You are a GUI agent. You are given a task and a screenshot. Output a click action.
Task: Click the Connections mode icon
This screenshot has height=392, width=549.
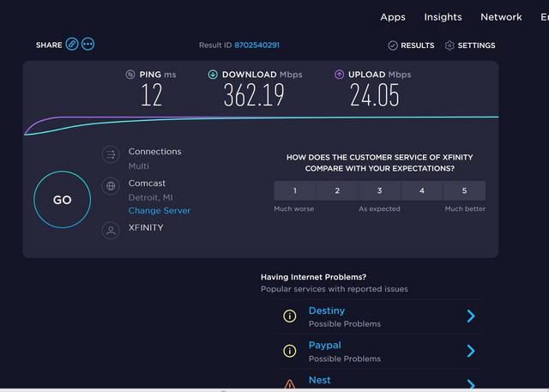click(x=111, y=154)
